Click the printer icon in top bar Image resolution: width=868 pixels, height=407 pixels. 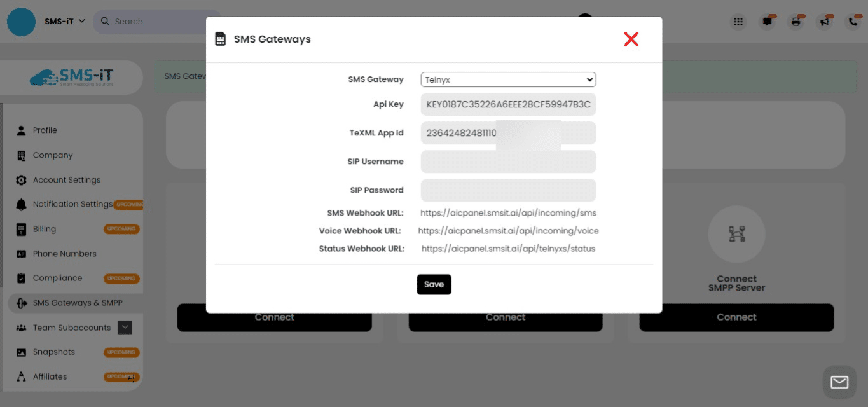tap(796, 22)
